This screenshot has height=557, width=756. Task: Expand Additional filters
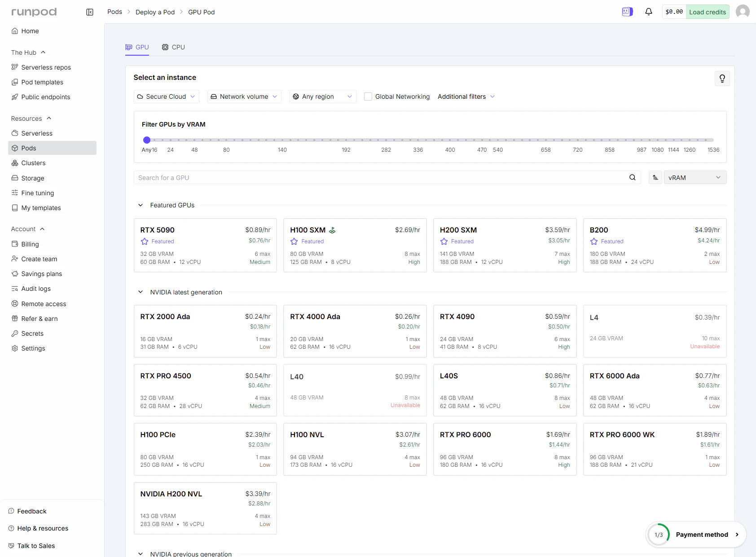(x=466, y=96)
